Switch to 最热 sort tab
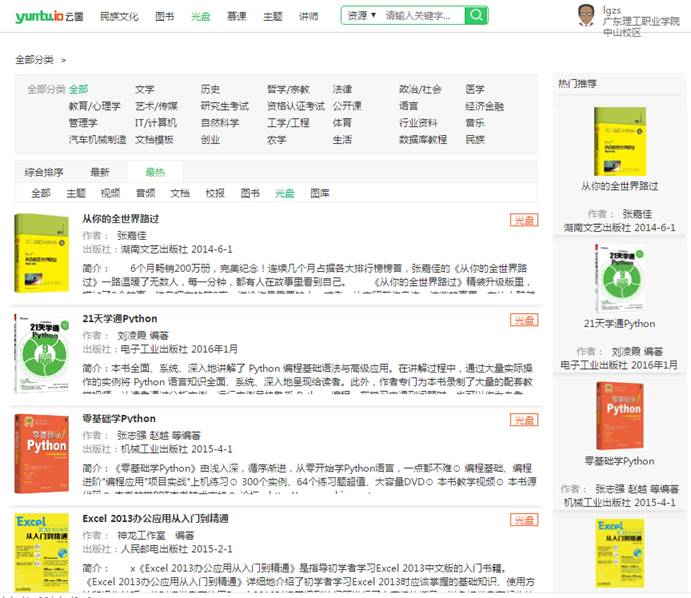Screen dimensions: 691x598 tap(155, 172)
